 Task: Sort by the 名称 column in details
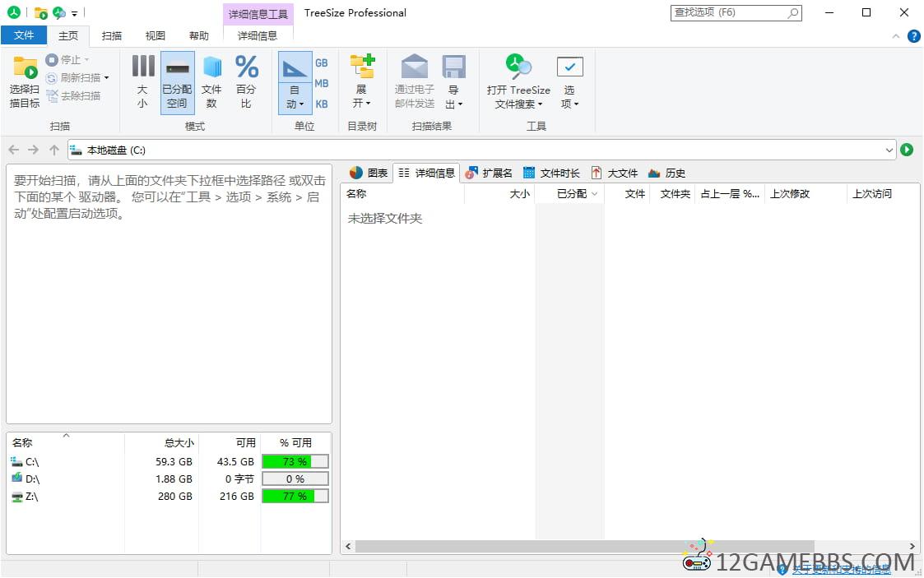(402, 194)
